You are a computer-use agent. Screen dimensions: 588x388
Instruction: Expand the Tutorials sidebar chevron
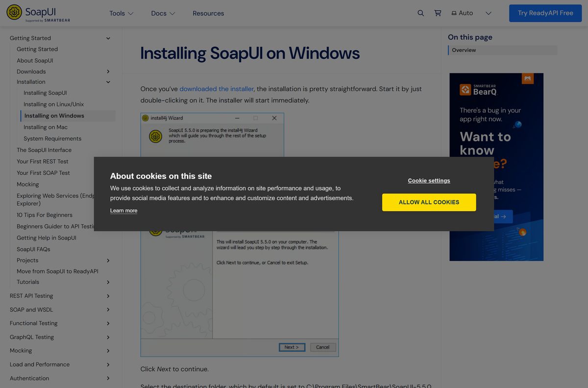pyautogui.click(x=108, y=282)
